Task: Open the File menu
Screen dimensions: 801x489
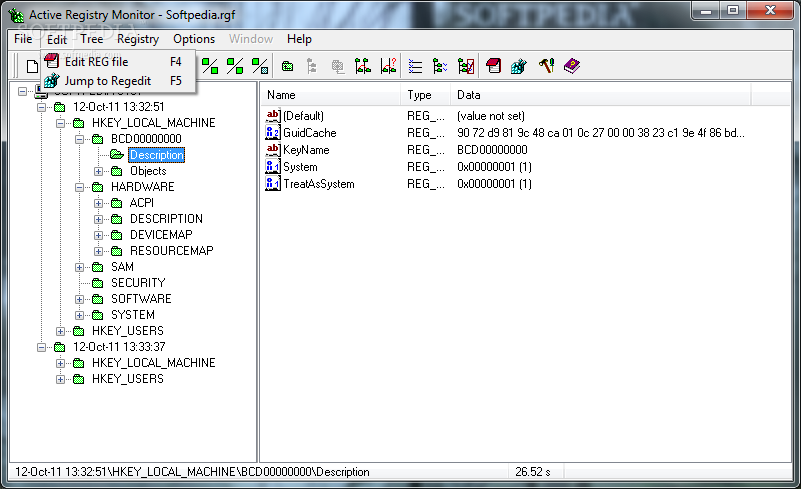Action: click(23, 39)
